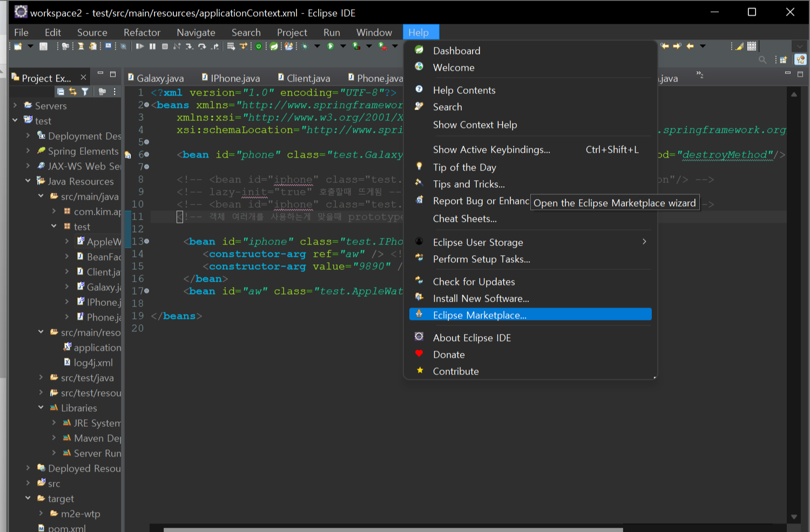Switch to the Galaxy.java editor tab
The height and width of the screenshot is (532, 810).
pyautogui.click(x=156, y=78)
